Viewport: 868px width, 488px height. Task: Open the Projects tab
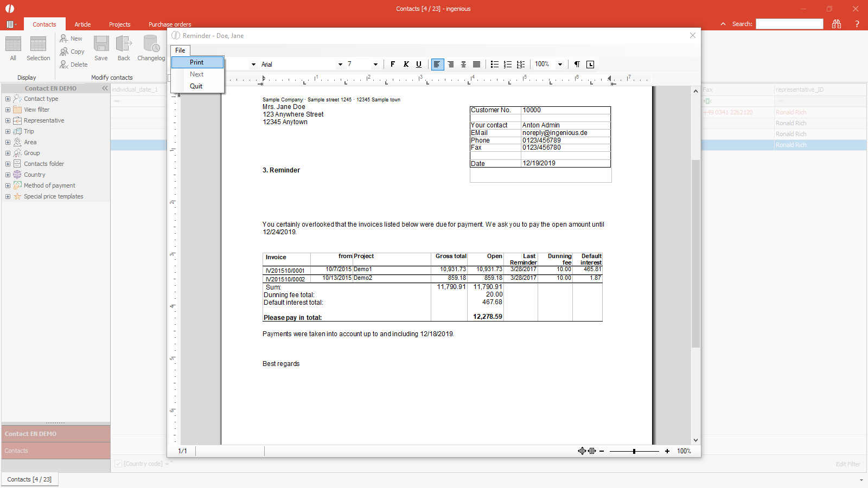tap(119, 24)
